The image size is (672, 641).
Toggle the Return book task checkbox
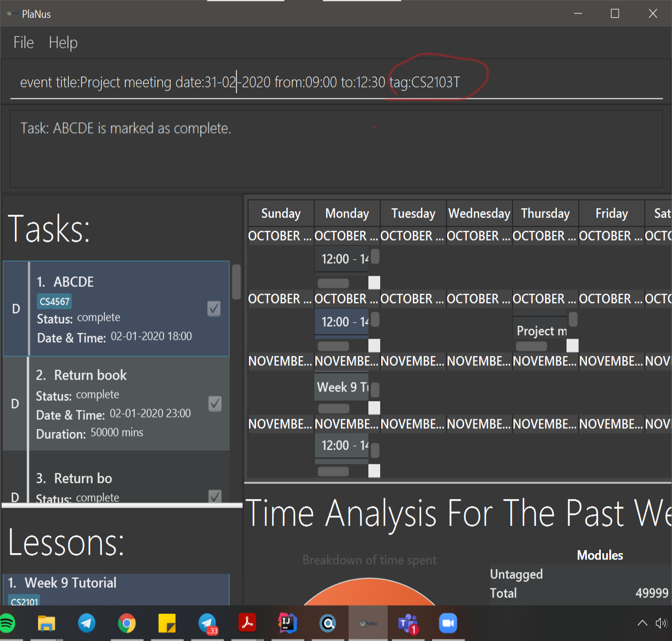coord(215,403)
